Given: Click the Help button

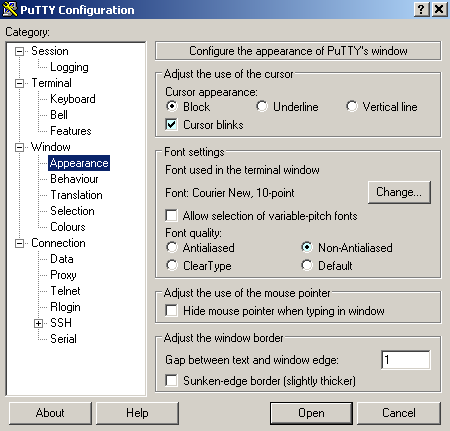Looking at the screenshot, I should pos(137,413).
